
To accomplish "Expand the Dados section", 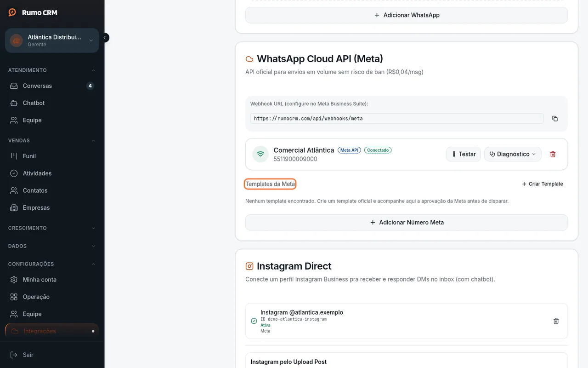I will click(52, 246).
